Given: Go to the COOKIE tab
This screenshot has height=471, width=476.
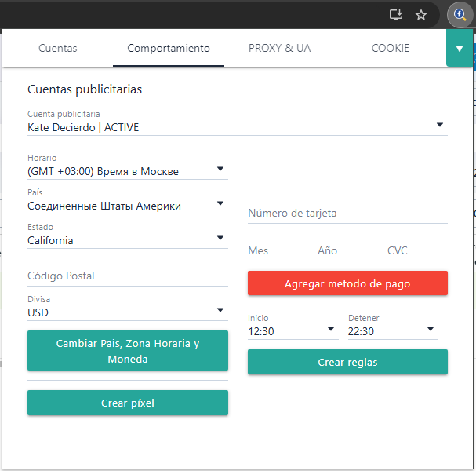Looking at the screenshot, I should 391,48.
